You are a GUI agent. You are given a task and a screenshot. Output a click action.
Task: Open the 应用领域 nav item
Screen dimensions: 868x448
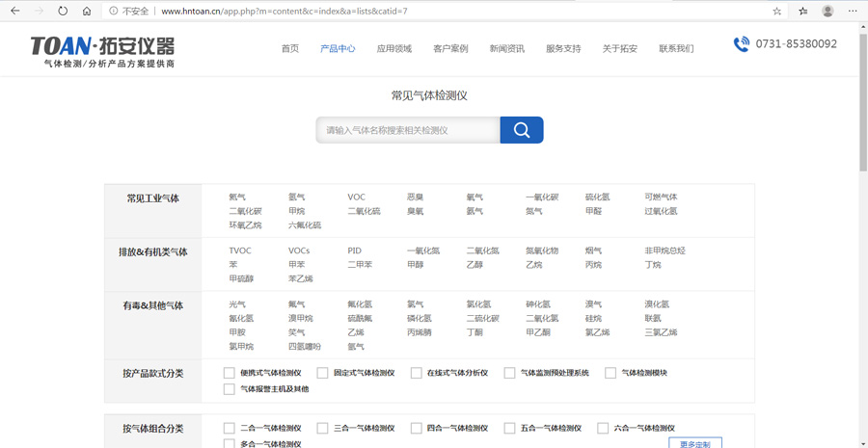(x=394, y=49)
